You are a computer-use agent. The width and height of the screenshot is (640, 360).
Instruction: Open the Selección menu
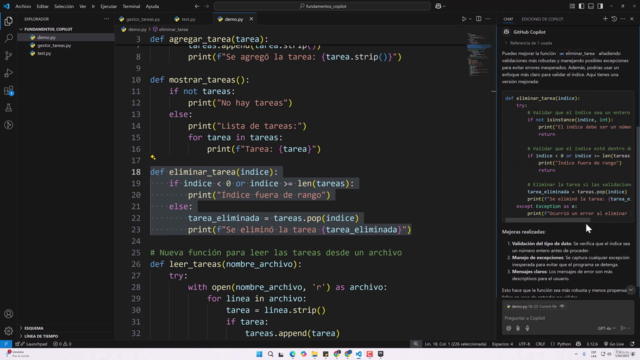tap(64, 6)
